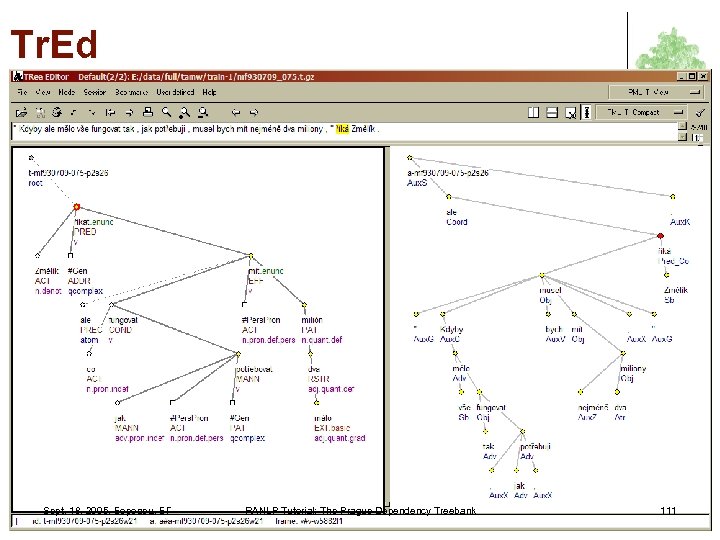Open the Bookmarks menu
Image resolution: width=720 pixels, height=540 pixels.
click(131, 92)
